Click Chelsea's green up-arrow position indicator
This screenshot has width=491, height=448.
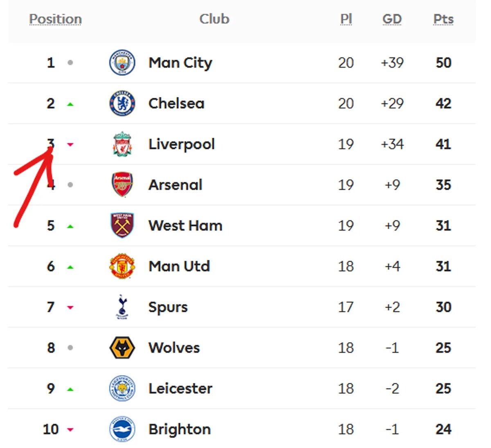click(x=70, y=104)
